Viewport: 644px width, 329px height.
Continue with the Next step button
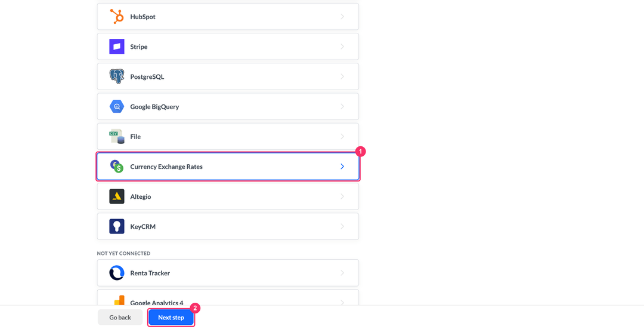(171, 318)
